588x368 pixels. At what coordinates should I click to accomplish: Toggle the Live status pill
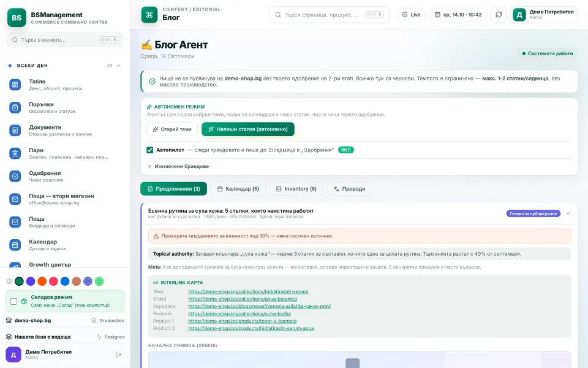411,15
